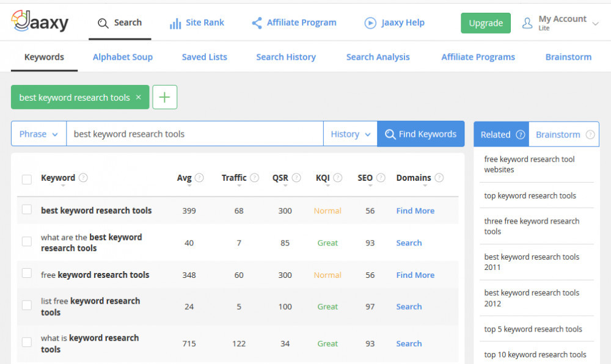Close the 'best keyword research tools' search tab

138,97
